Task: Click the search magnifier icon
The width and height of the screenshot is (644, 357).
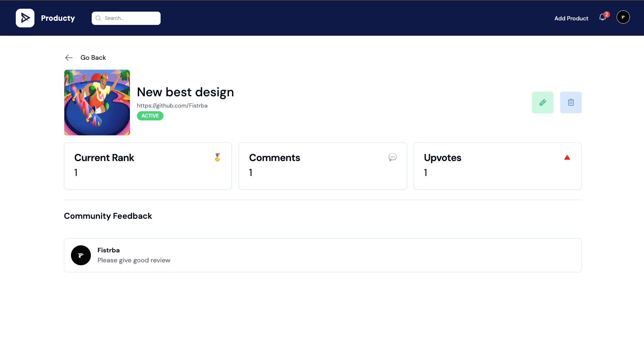Action: 98,18
